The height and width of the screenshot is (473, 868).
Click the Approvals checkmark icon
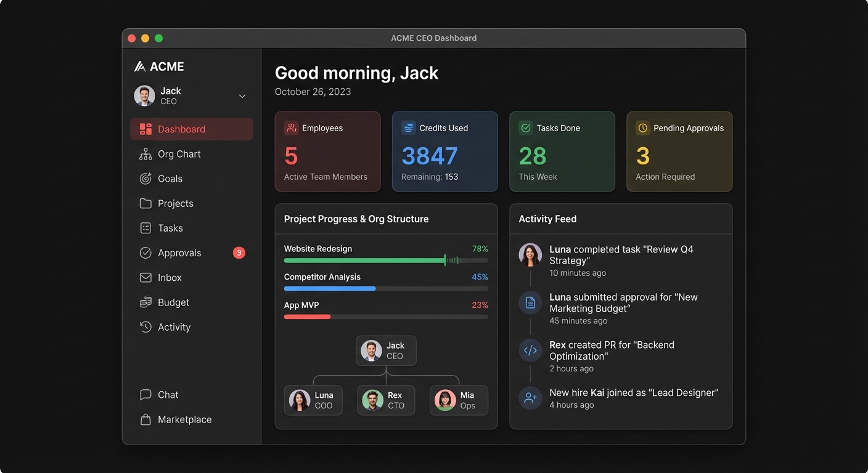[145, 253]
